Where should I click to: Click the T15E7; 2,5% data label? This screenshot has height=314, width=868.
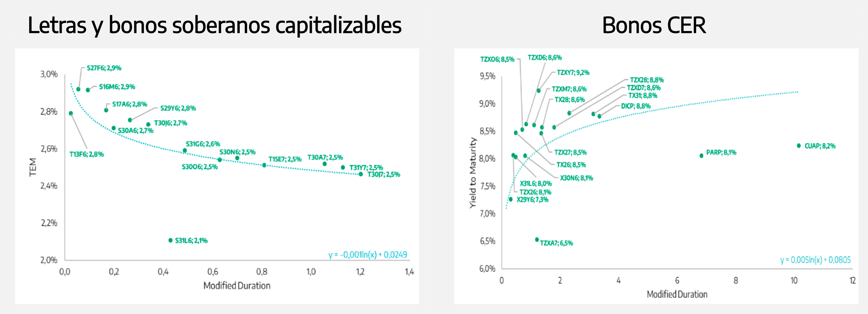[285, 159]
